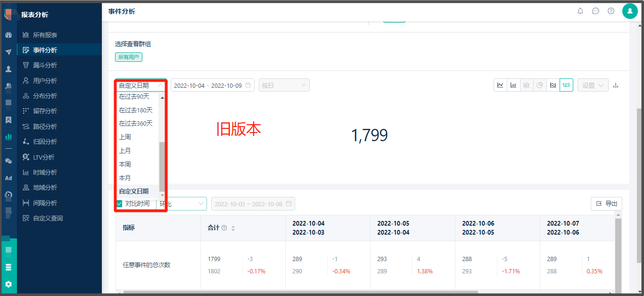Select the 123 number view
The height and width of the screenshot is (296, 644).
pos(566,85)
